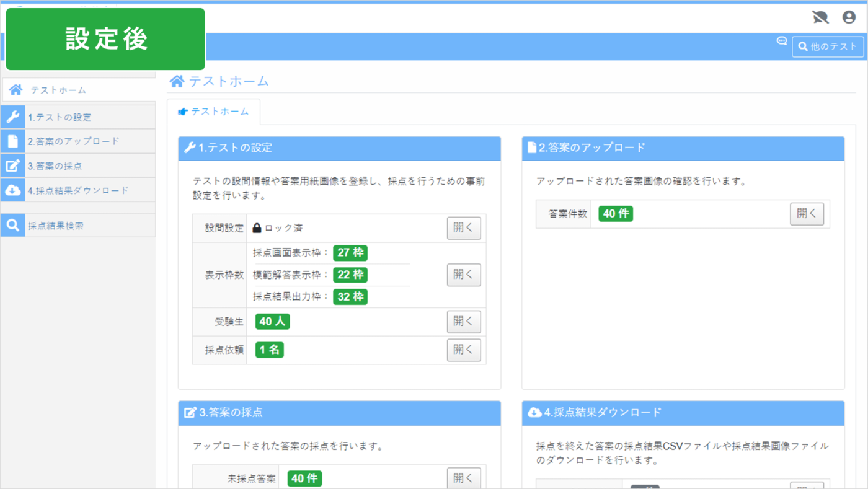Click the 採点結果出力枠 label

coord(291,297)
